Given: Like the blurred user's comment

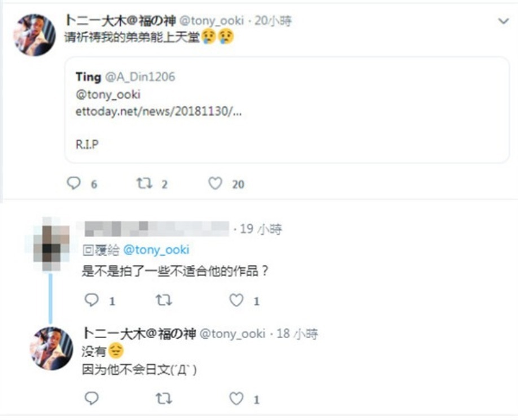Looking at the screenshot, I should 236,300.
